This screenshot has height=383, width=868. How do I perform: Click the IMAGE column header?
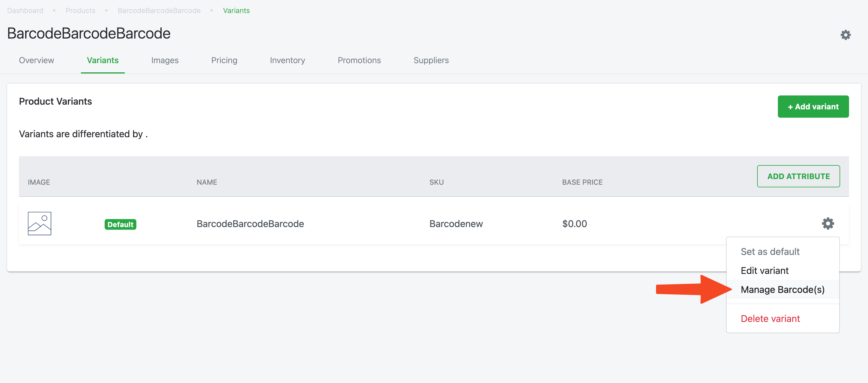[x=39, y=182]
